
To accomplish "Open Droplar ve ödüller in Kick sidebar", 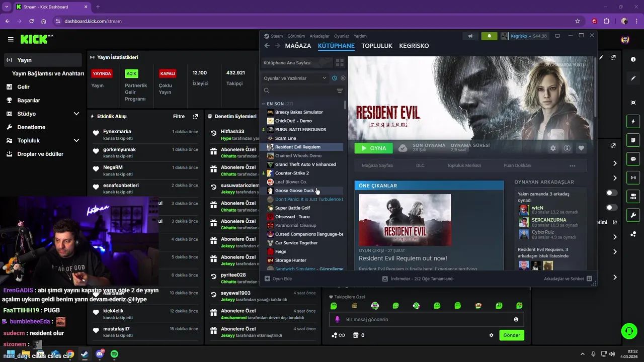I will [40, 154].
